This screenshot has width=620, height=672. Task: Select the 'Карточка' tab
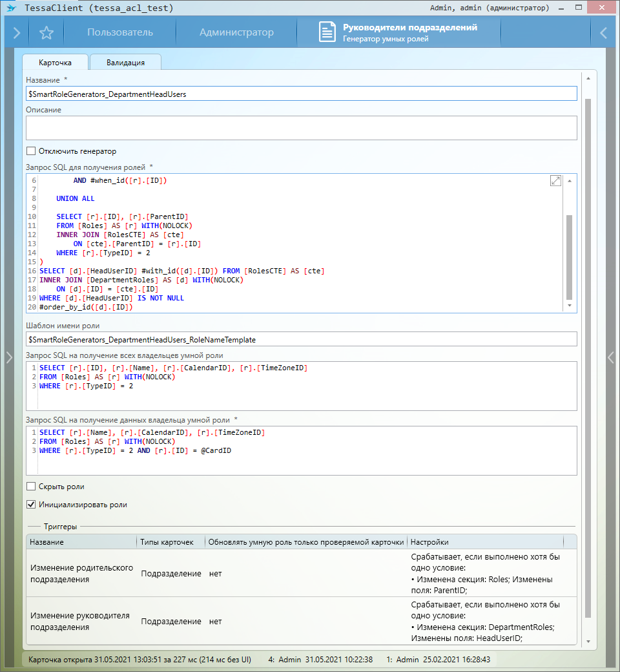pyautogui.click(x=55, y=63)
